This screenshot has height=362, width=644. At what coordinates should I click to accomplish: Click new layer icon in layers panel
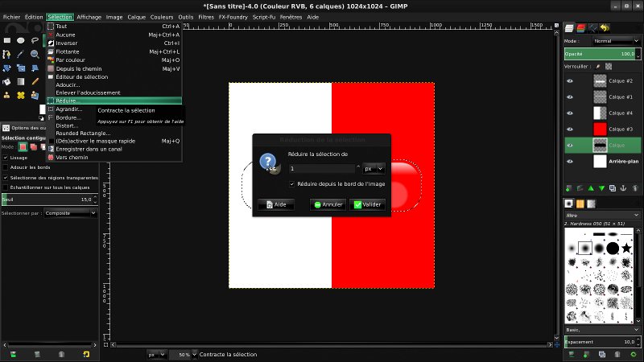(x=569, y=188)
